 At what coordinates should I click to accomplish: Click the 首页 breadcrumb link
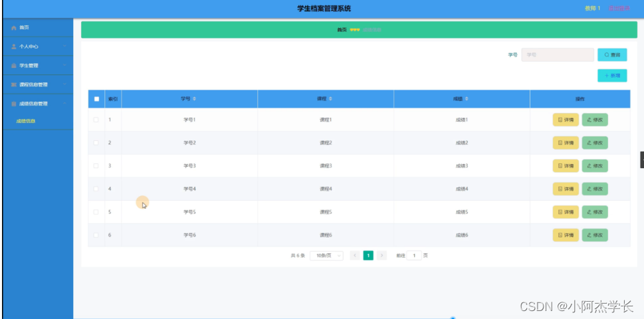click(x=342, y=29)
